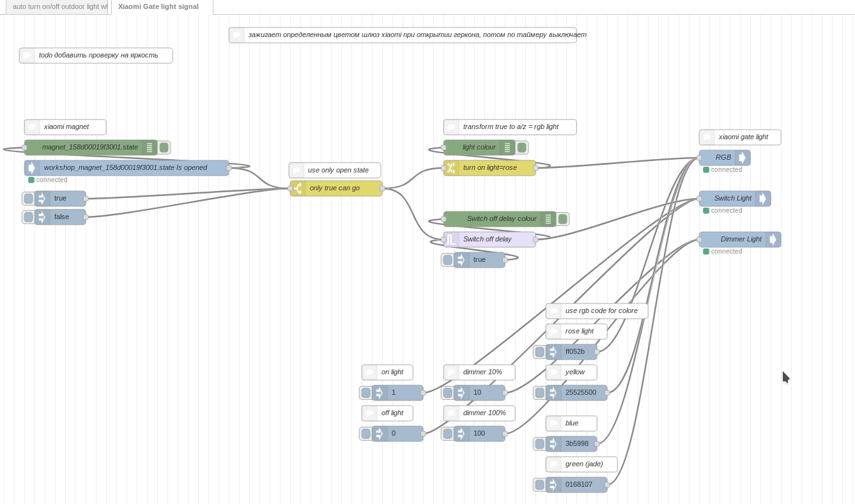The height and width of the screenshot is (504, 855).
Task: Select the xiaomi gate light comment icon
Action: [x=707, y=137]
